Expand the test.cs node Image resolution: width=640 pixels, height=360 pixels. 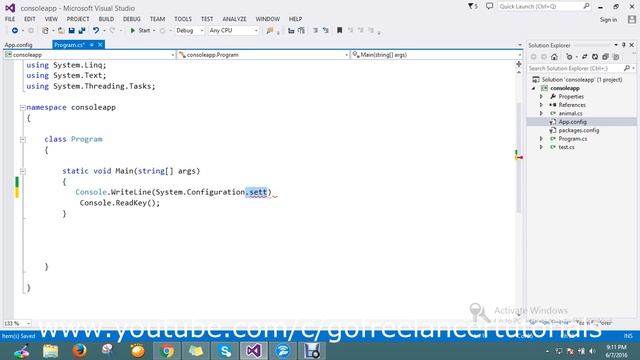pyautogui.click(x=542, y=147)
